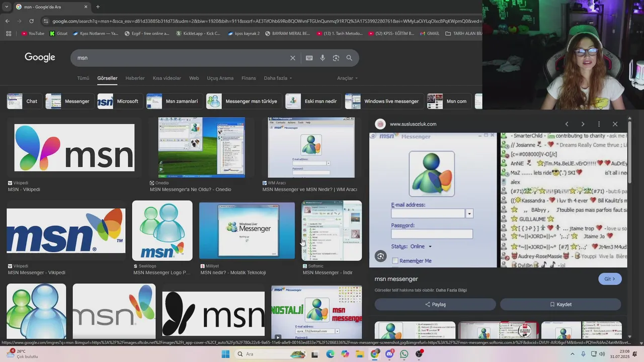644x362 pixels.
Task: Open the Uçuş Arama tab
Action: 220,78
